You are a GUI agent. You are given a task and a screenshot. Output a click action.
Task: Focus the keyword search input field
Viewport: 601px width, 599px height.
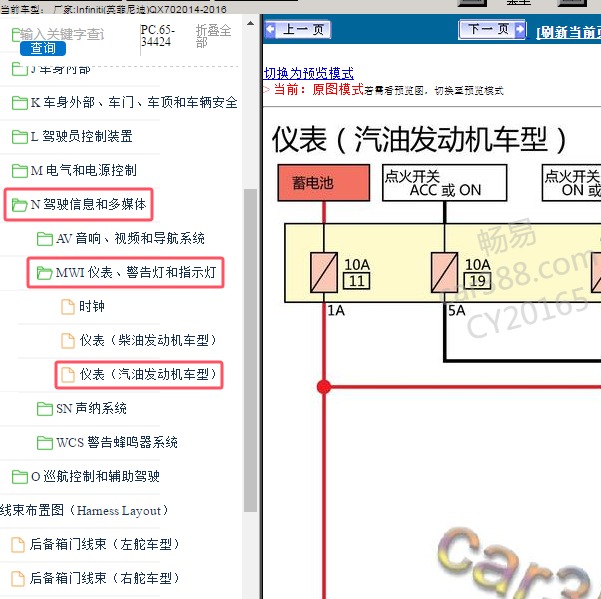point(62,34)
